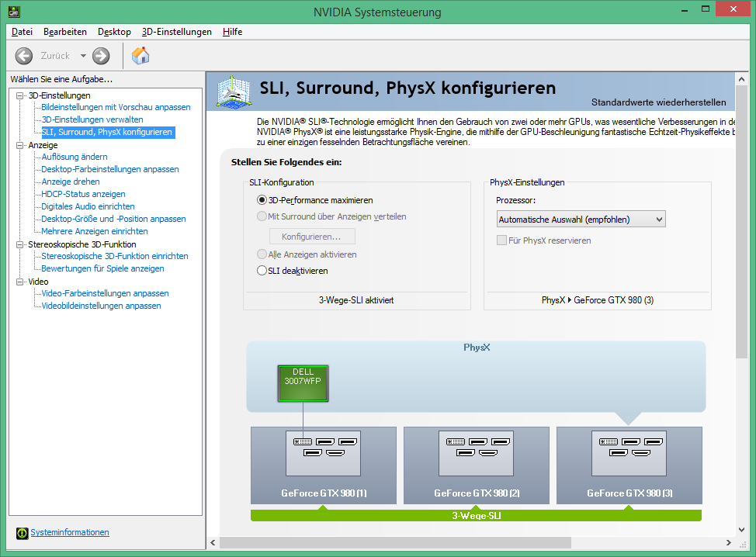Viewport: 756px width, 557px height.
Task: Open Bildeinstellungen mit Vorschau anpassen
Action: [x=116, y=107]
